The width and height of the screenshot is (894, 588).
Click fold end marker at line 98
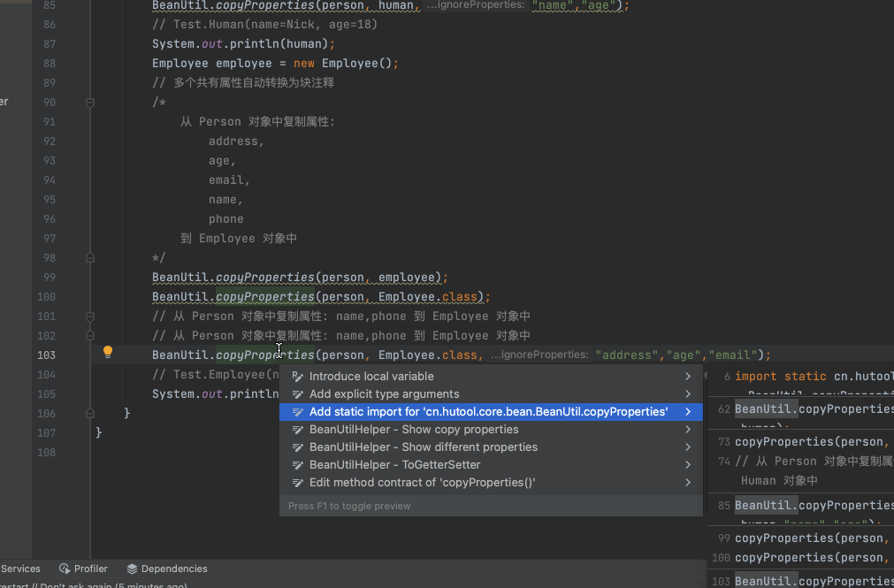[90, 258]
